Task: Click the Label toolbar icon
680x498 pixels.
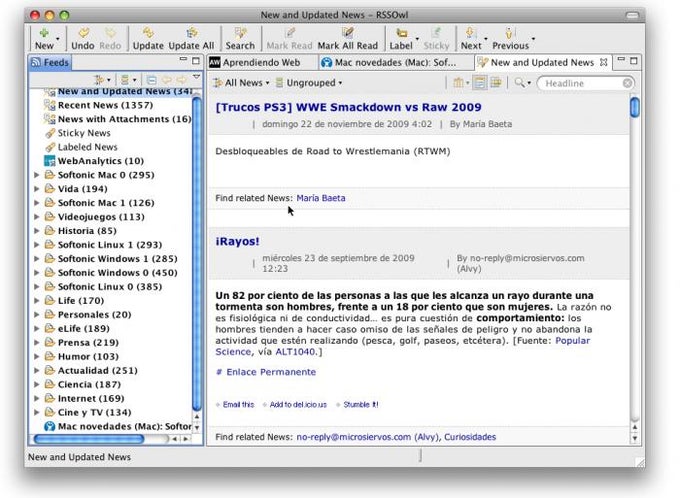Action: (402, 33)
